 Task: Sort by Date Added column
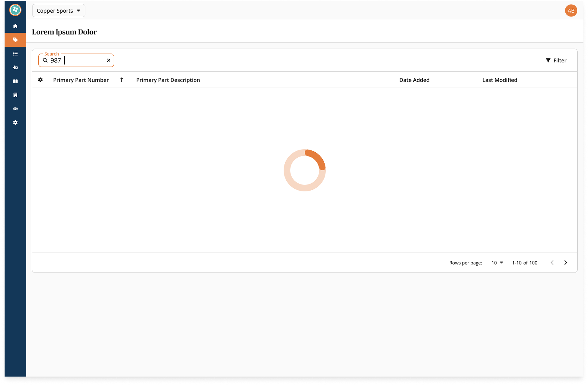coord(414,80)
